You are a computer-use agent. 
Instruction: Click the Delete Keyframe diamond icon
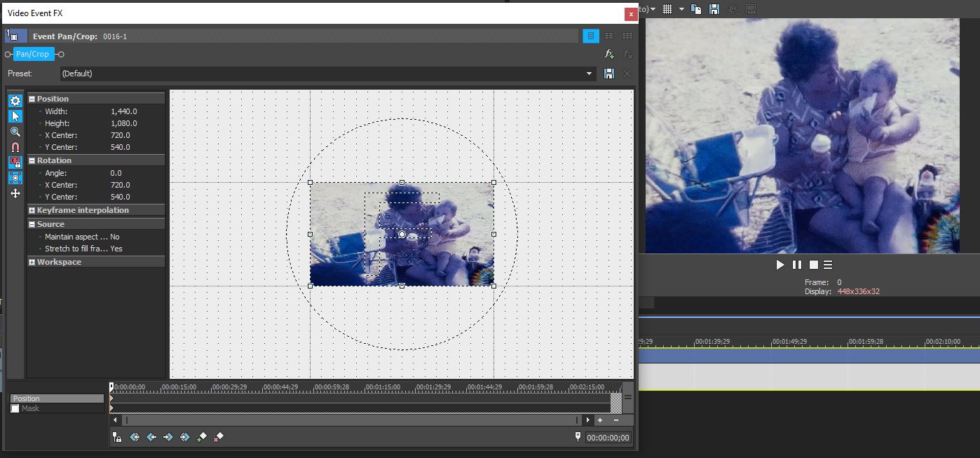pyautogui.click(x=218, y=437)
